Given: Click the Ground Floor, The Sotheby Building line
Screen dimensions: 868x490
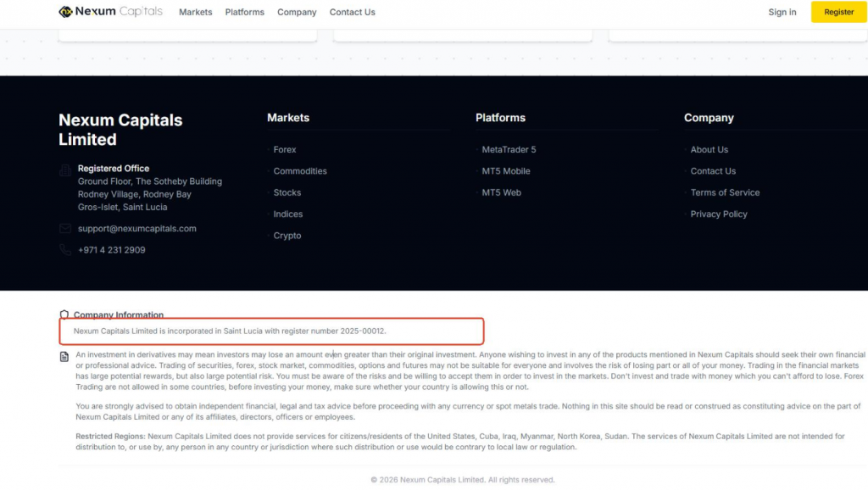Looking at the screenshot, I should (x=149, y=181).
